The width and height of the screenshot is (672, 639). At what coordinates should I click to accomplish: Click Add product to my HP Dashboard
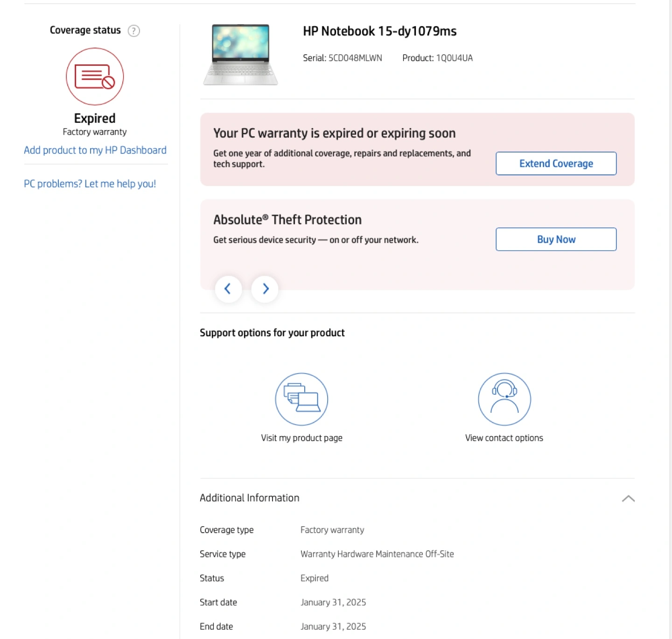(95, 150)
